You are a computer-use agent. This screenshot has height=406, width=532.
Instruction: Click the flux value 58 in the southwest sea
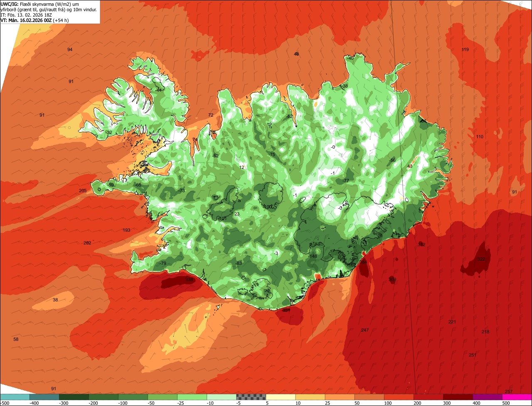pos(16,339)
